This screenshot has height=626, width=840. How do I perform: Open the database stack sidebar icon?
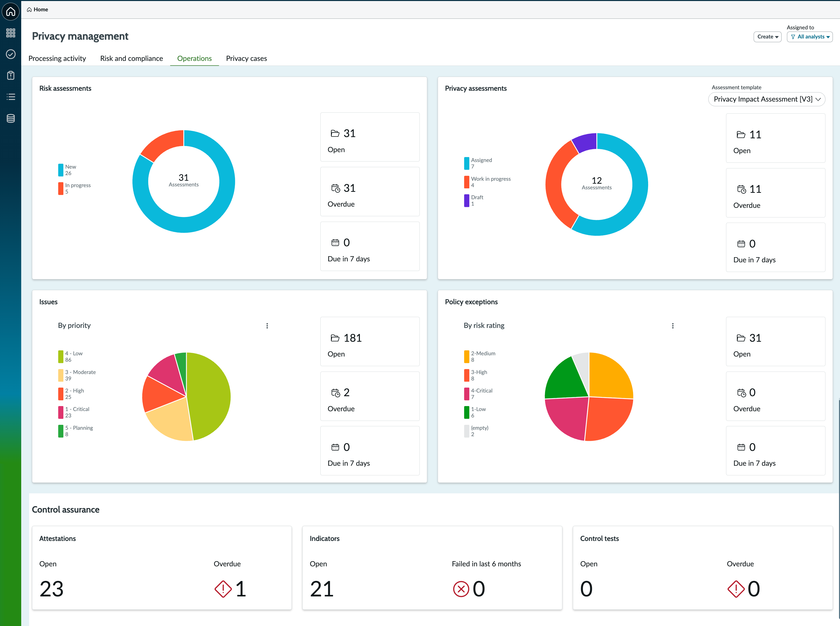click(x=11, y=118)
